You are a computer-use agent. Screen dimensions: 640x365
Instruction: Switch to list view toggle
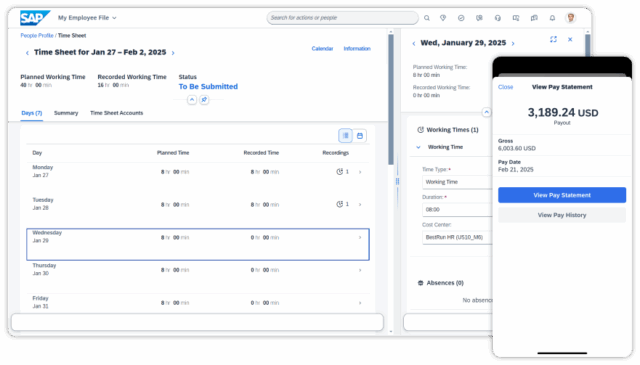point(345,136)
